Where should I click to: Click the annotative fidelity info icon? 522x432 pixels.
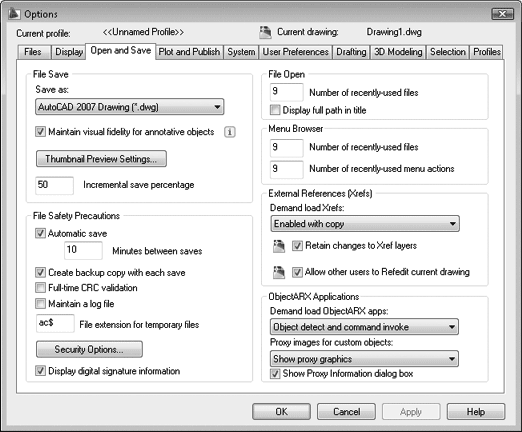coord(229,132)
